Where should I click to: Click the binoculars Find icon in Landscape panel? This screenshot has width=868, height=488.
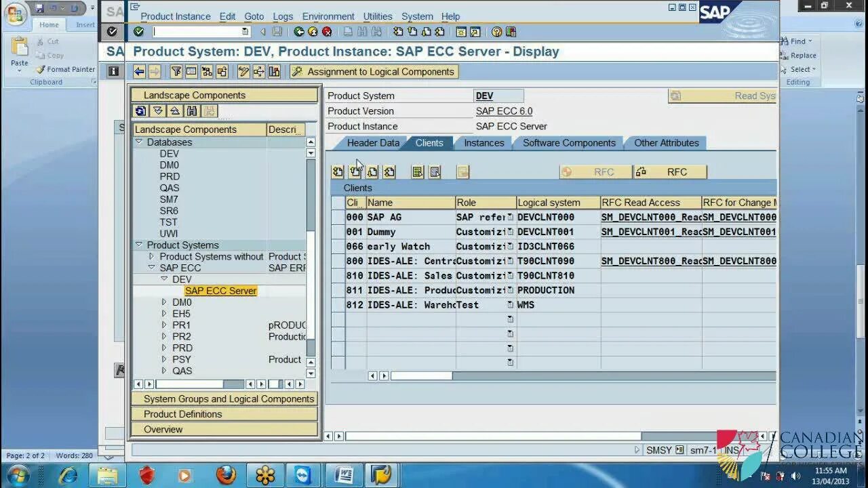(192, 111)
